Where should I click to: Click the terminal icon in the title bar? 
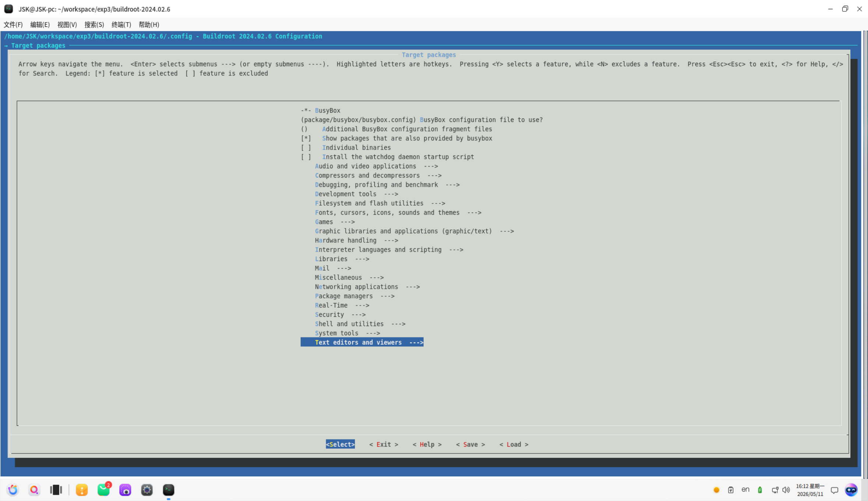tap(8, 9)
